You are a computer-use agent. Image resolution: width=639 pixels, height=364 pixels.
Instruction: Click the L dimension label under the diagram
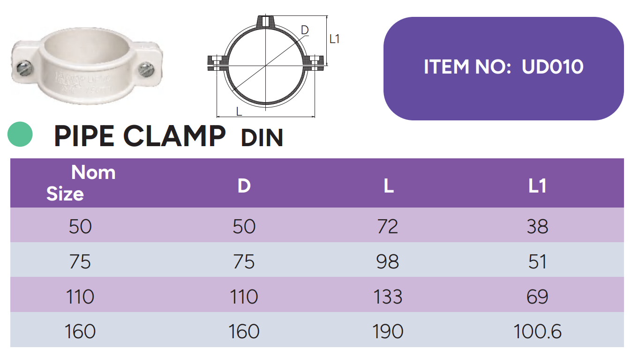click(239, 111)
